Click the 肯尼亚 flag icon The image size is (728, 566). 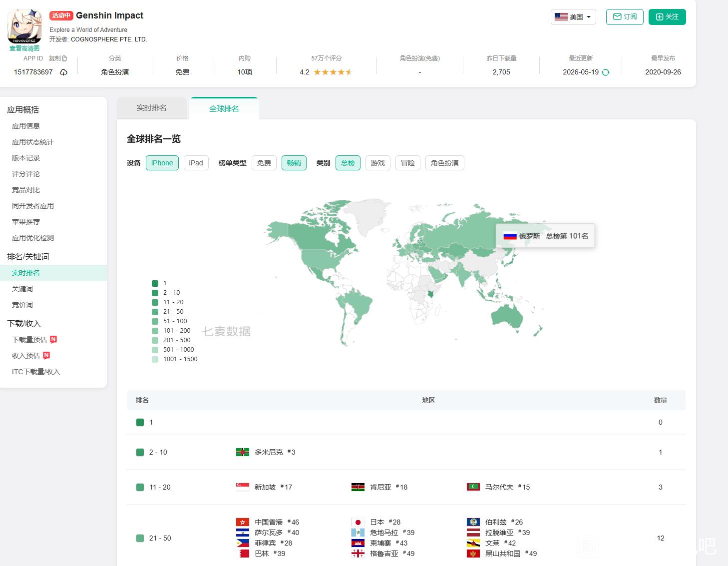pos(358,487)
